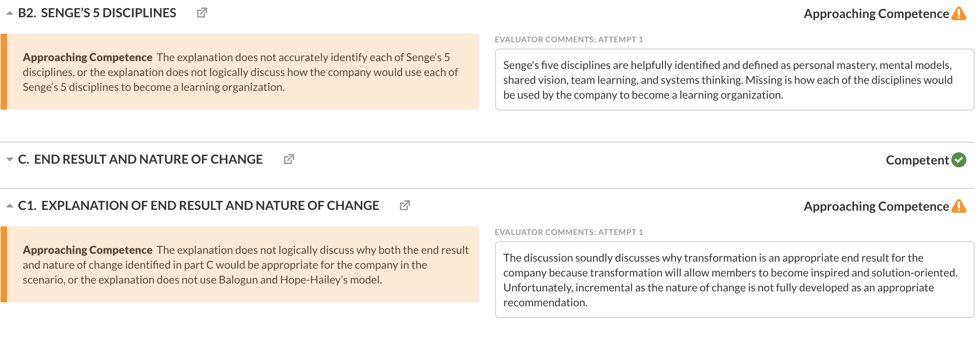Click the Competent status label
This screenshot has width=980, height=347.
tap(917, 160)
